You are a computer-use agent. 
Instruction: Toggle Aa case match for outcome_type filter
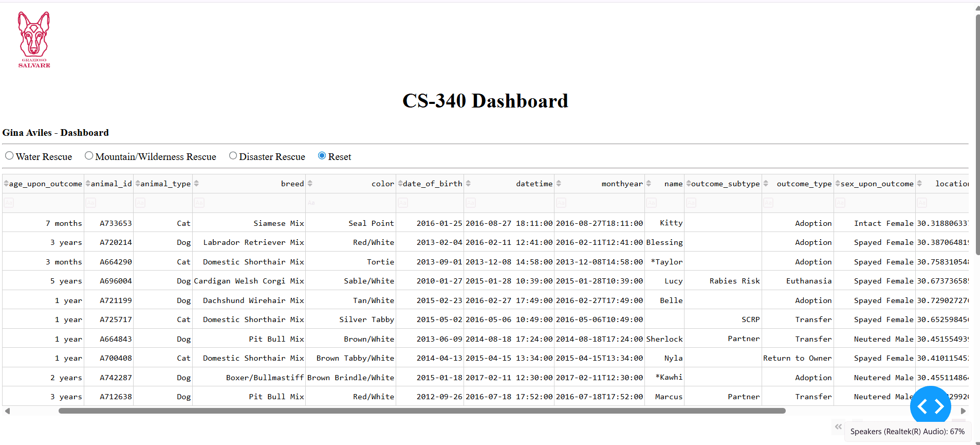coord(768,203)
